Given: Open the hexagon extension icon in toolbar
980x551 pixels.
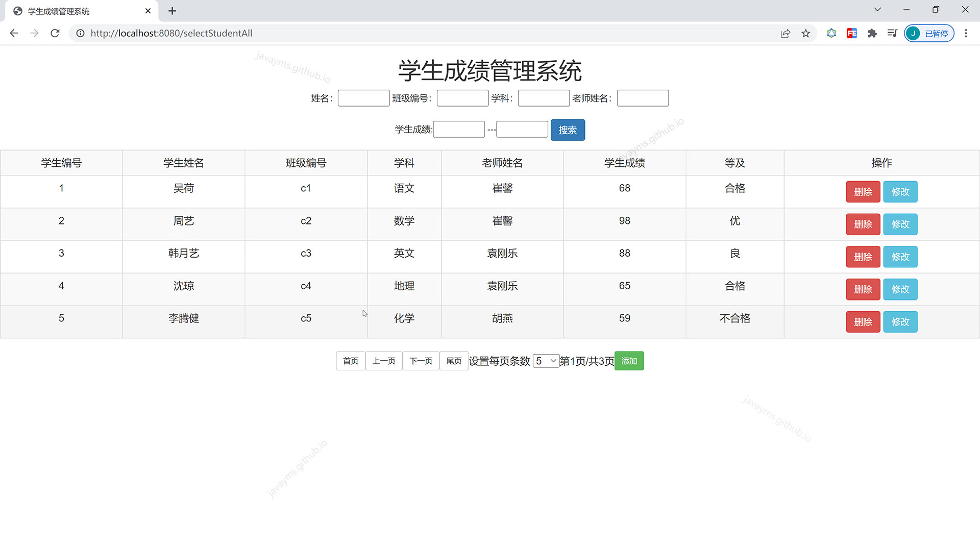Looking at the screenshot, I should 831,33.
